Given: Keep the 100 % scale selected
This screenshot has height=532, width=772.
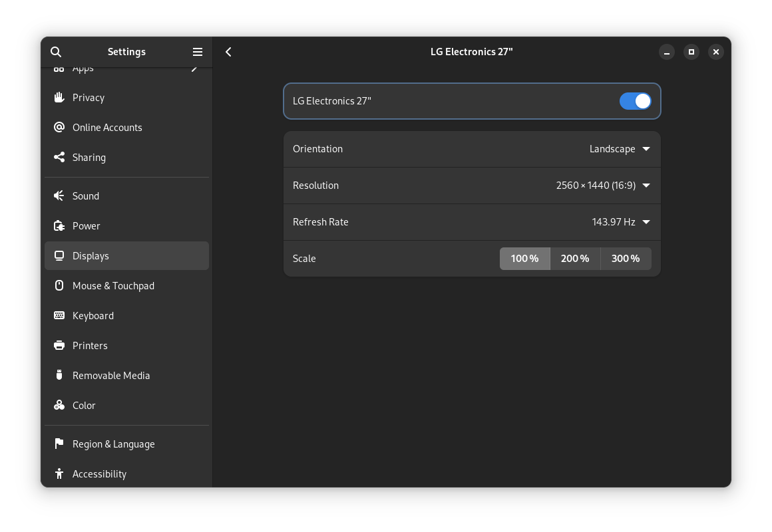Looking at the screenshot, I should tap(525, 258).
